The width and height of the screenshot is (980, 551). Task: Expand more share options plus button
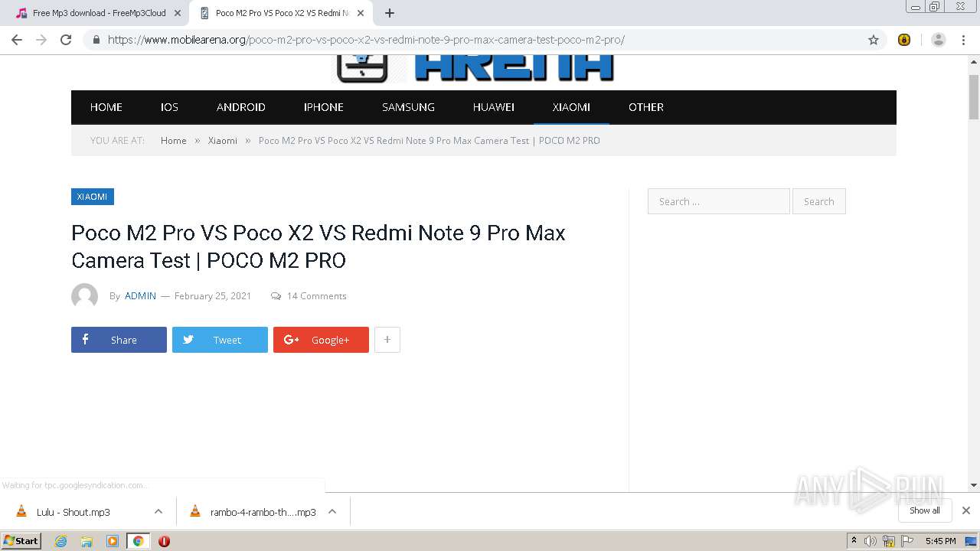(x=387, y=340)
